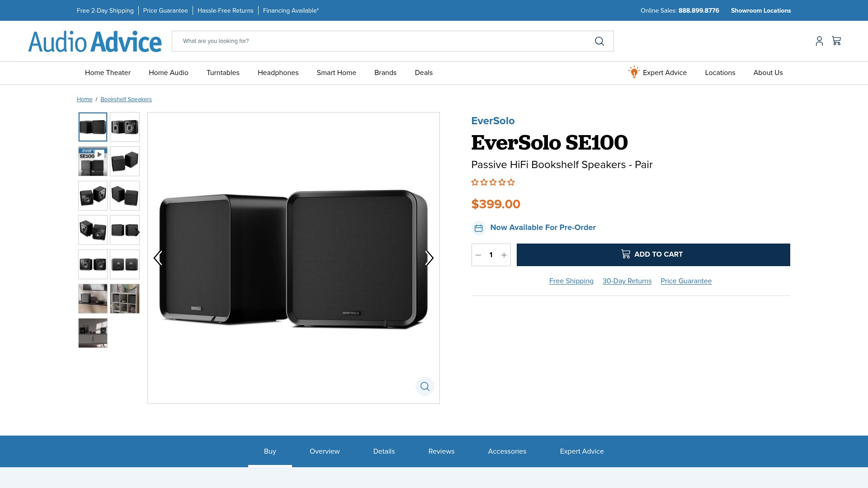868x488 pixels.
Task: Click Price Guarantee in top bar
Action: pos(165,10)
